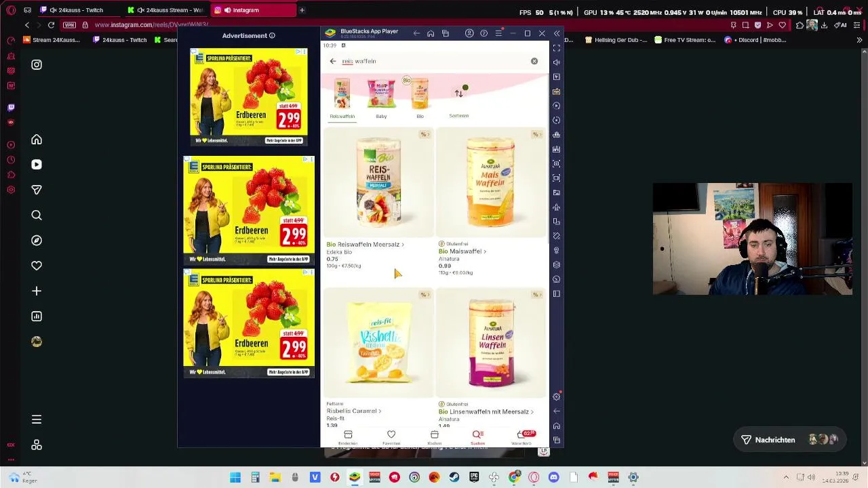Open the Free TV Stream bookmark
The width and height of the screenshot is (868, 488).
coord(686,40)
